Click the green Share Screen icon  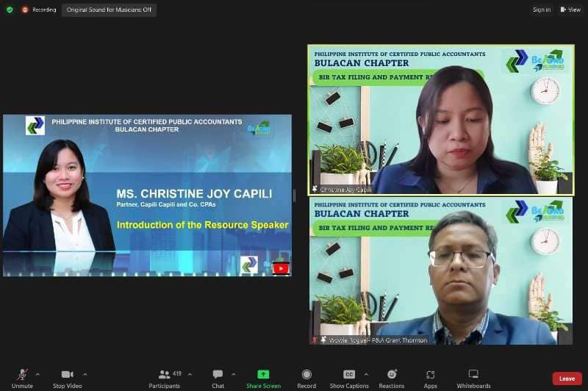coord(263,374)
